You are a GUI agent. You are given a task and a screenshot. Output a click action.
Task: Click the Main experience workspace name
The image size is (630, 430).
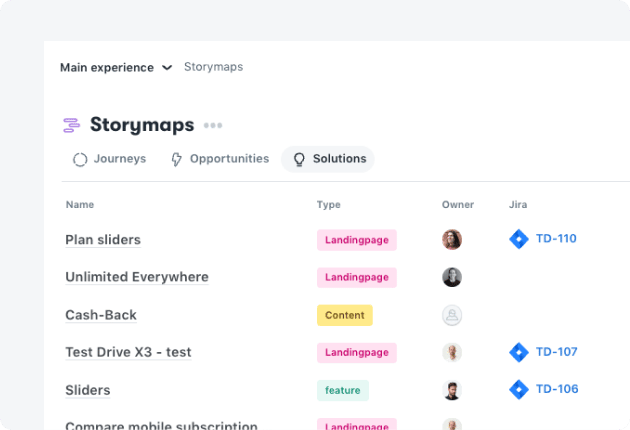click(107, 68)
